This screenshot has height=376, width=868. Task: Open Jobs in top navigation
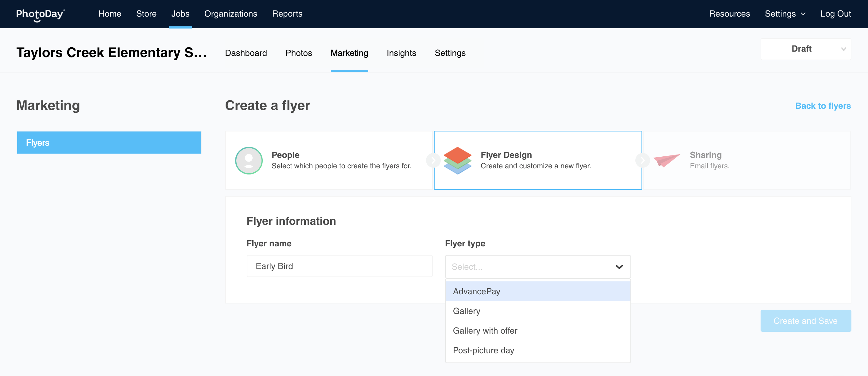tap(180, 14)
